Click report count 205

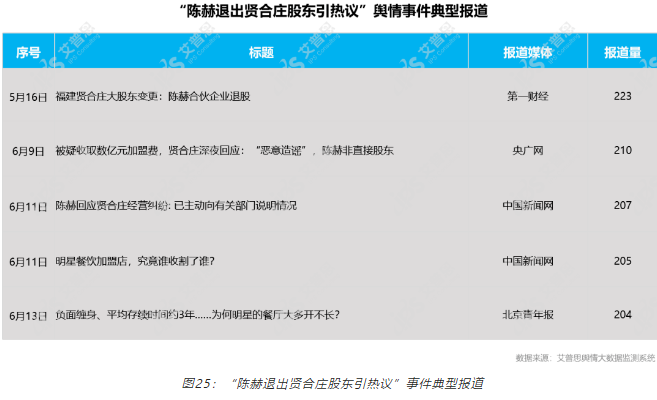[x=622, y=261]
